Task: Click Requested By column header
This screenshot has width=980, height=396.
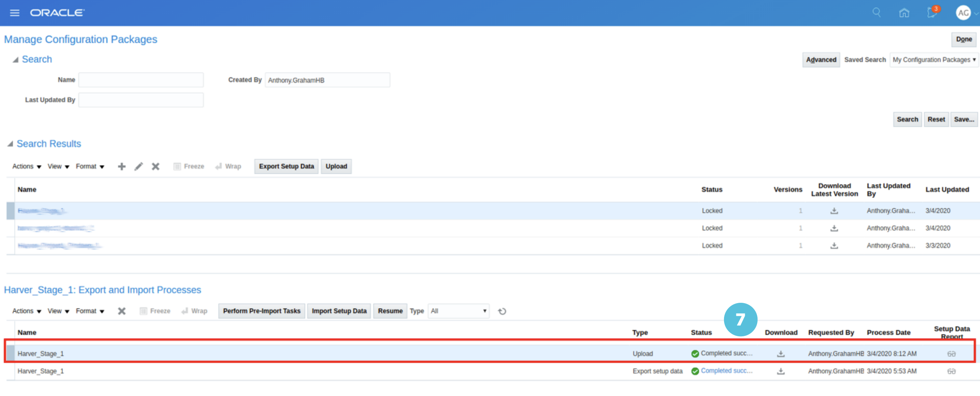Action: [x=831, y=332]
